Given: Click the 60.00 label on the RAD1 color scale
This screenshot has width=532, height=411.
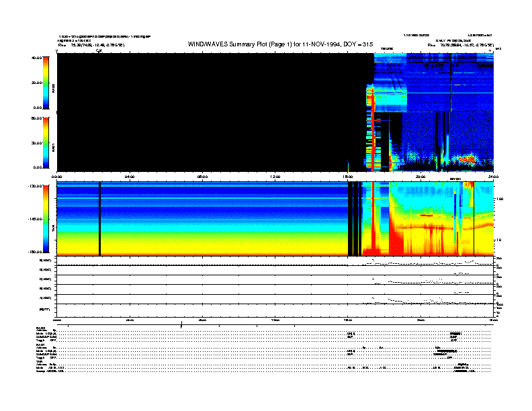Looking at the screenshot, I should 36,118.
